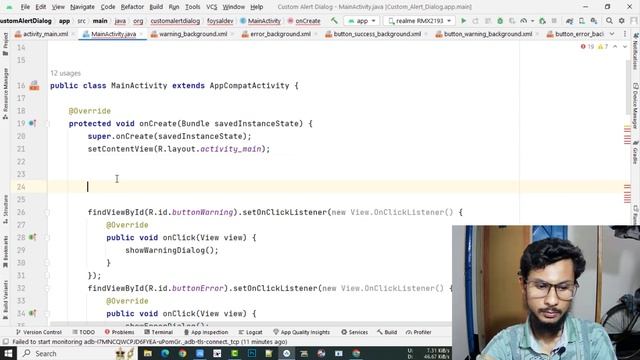The height and width of the screenshot is (360, 640).
Task: Click implements gutter icon at line 28
Action: (32, 237)
